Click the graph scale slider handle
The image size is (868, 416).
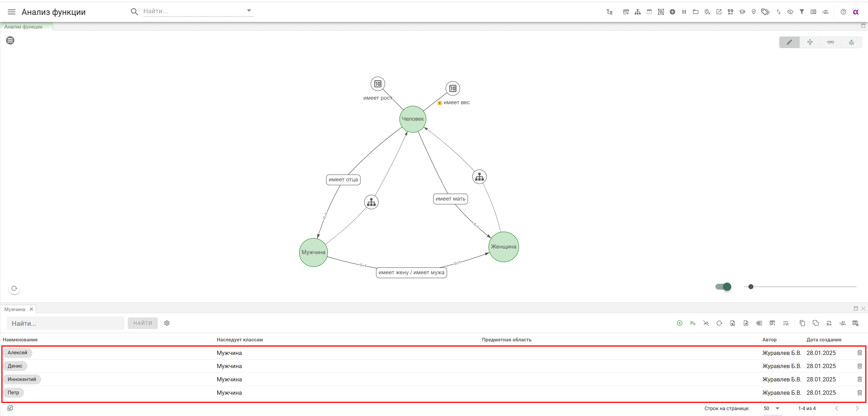tap(750, 286)
